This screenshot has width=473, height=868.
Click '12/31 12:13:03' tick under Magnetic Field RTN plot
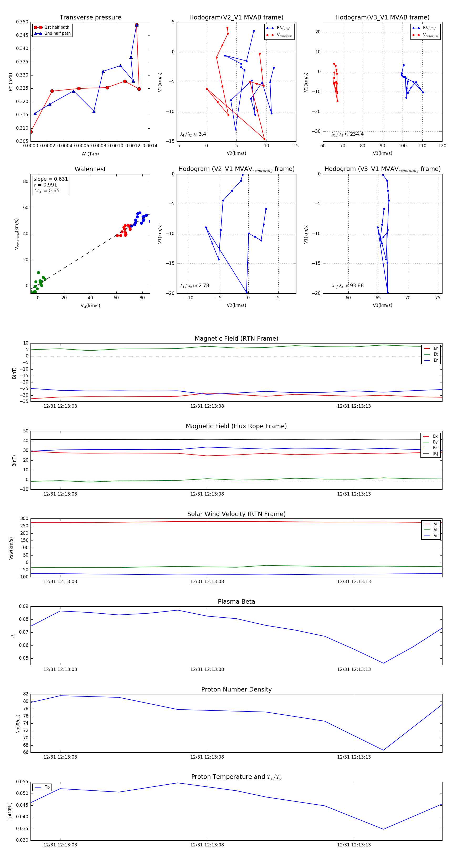(60, 406)
